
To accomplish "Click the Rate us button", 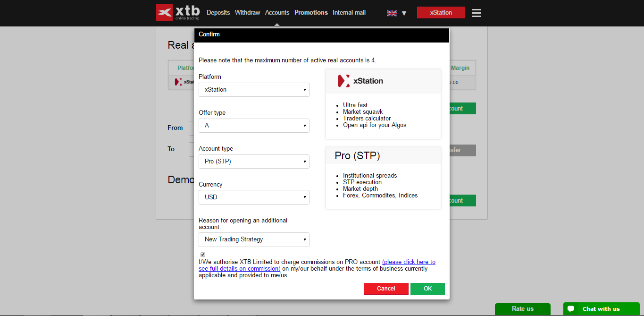I will (x=523, y=309).
